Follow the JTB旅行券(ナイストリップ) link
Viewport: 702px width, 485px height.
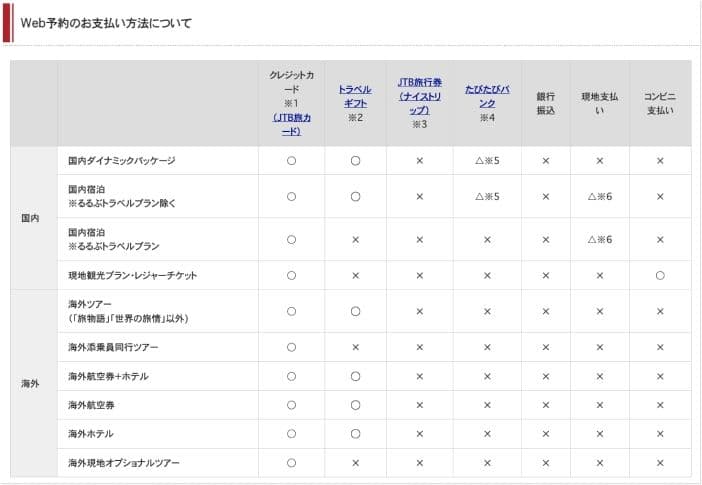(419, 96)
